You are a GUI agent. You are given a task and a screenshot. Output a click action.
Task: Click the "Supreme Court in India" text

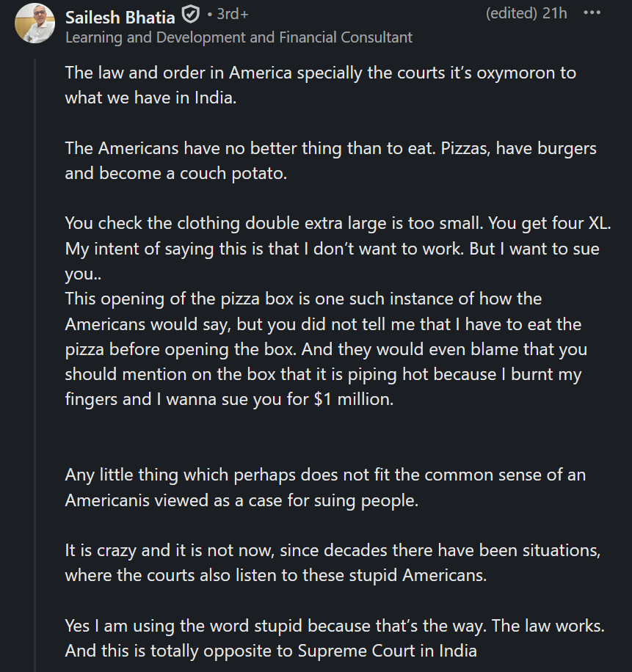pyautogui.click(x=387, y=651)
